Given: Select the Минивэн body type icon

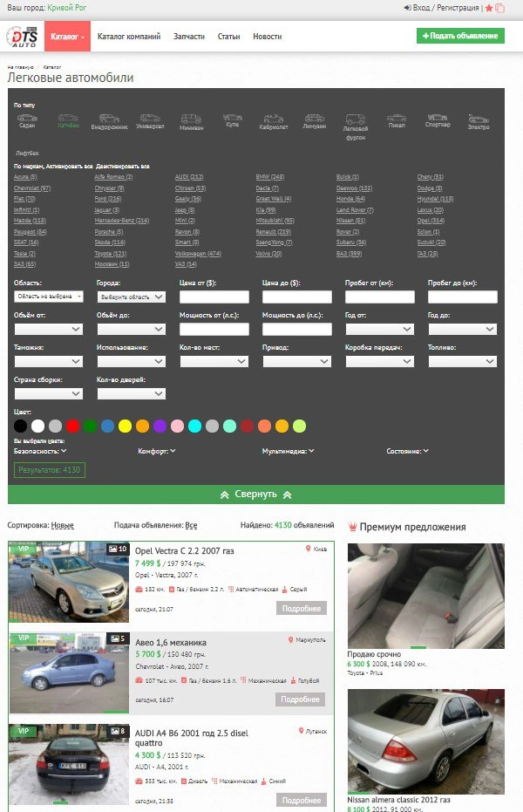Looking at the screenshot, I should pyautogui.click(x=191, y=119).
